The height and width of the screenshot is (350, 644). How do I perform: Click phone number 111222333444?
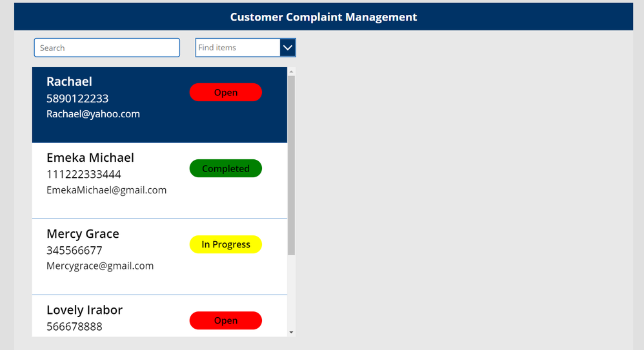(x=83, y=175)
